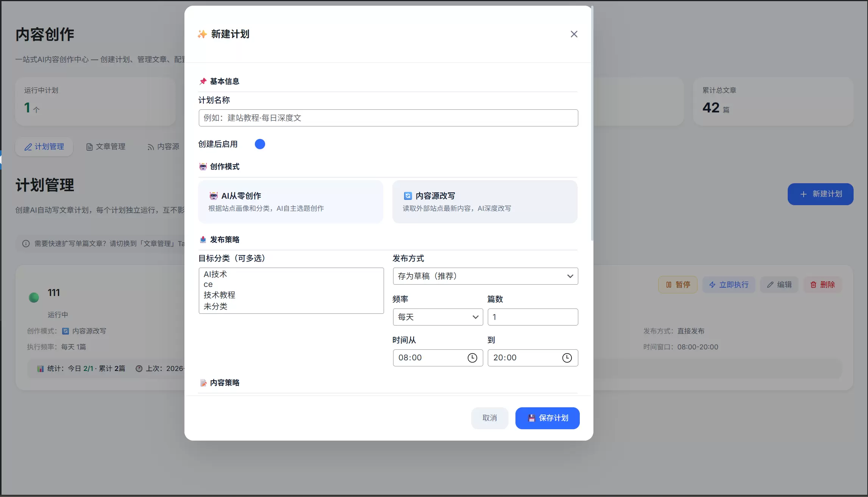
Task: Click the 计划名称 input field
Action: (388, 118)
